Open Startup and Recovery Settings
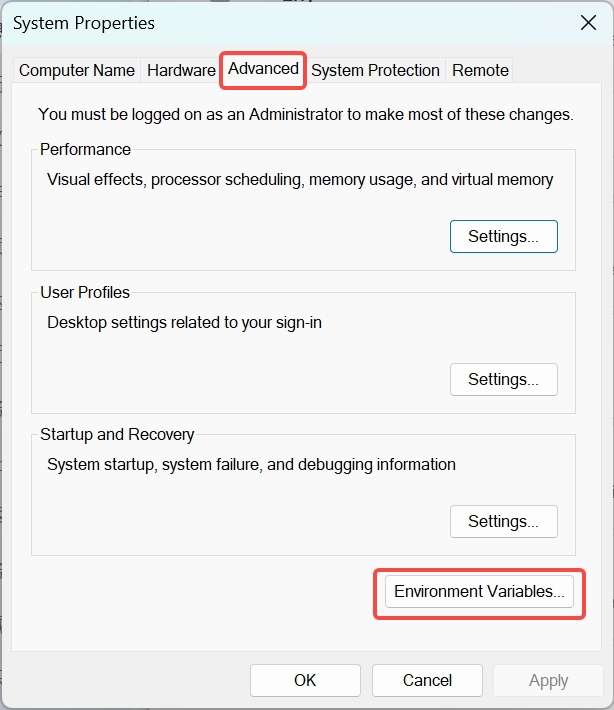This screenshot has width=614, height=710. (x=504, y=522)
